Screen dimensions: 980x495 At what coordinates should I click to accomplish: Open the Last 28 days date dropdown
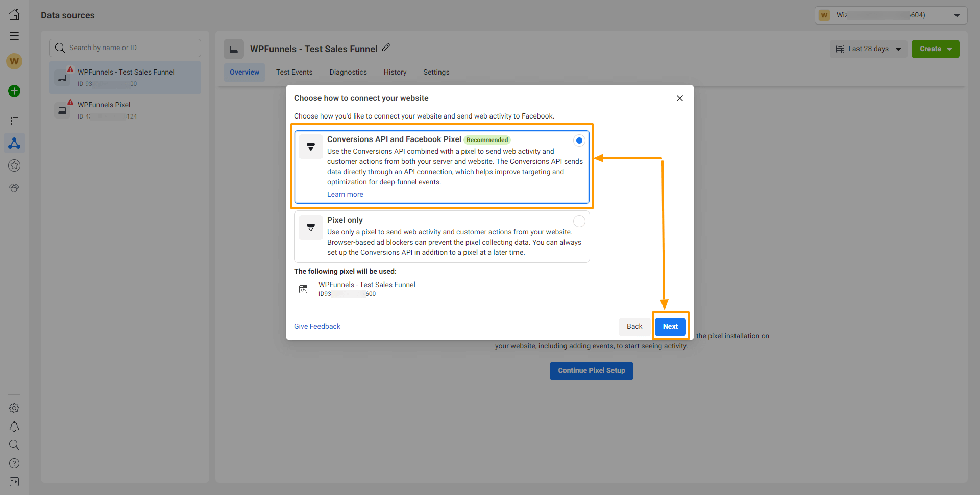pyautogui.click(x=868, y=49)
